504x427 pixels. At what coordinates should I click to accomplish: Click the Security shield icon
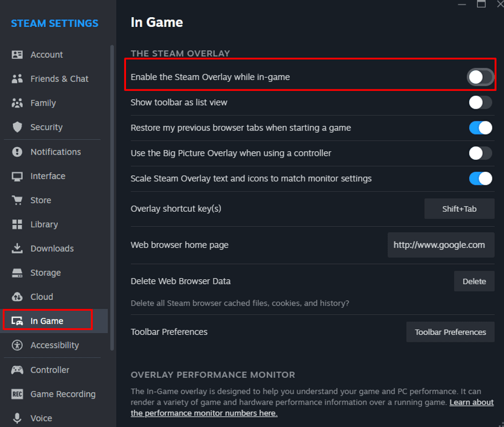17,127
